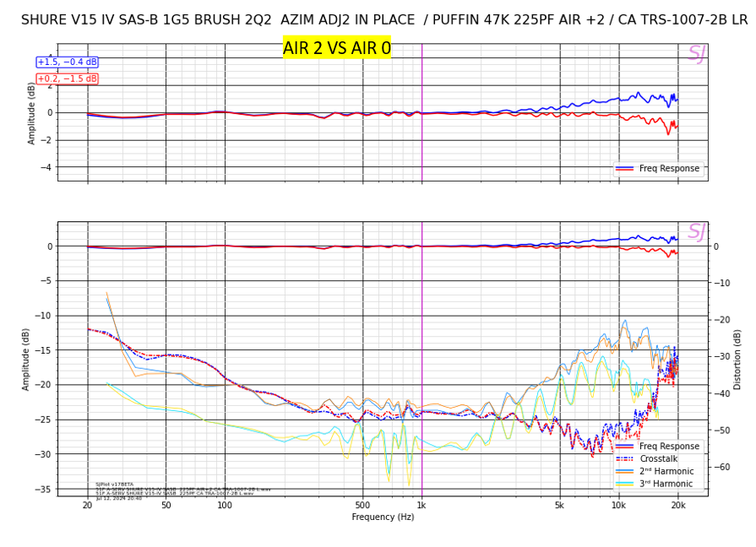Viewport: 756px width, 547px height.
Task: Click the '20k' frequency tick label
Action: 678,505
